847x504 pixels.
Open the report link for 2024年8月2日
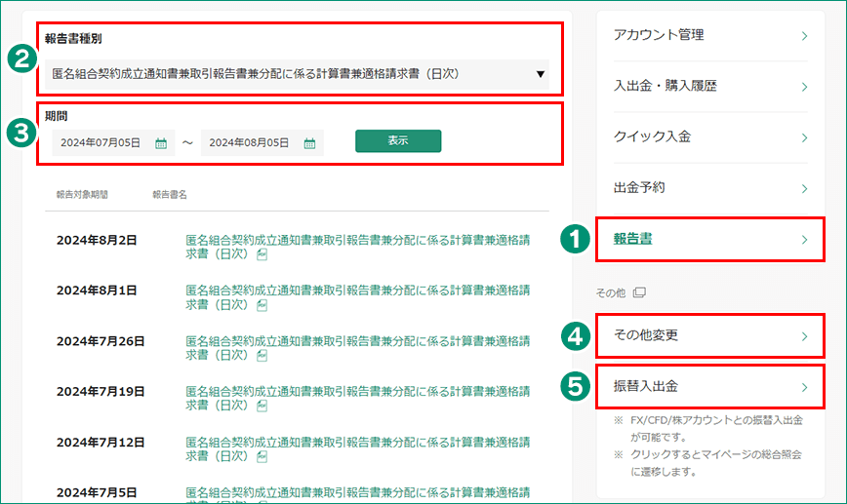coord(357,247)
